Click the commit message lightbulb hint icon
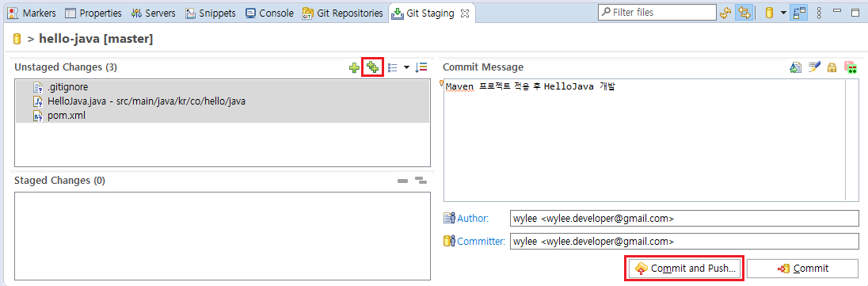This screenshot has width=868, height=286. tap(442, 84)
